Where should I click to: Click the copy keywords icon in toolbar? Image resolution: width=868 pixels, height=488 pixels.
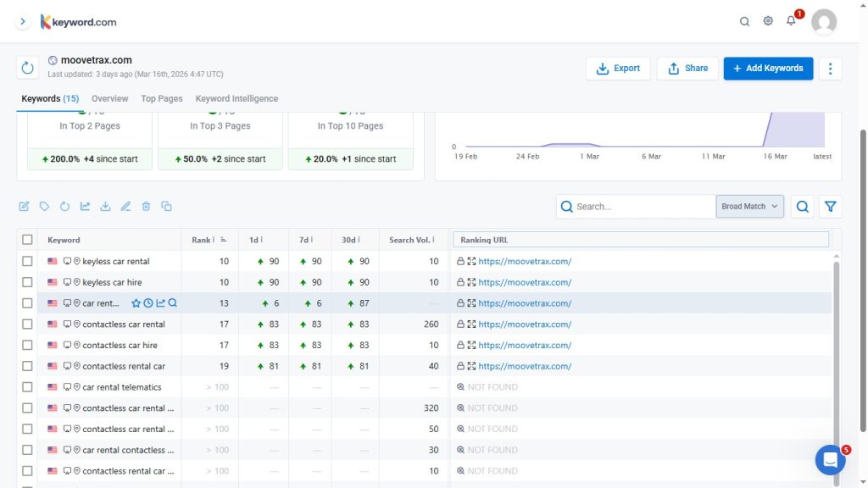(x=166, y=206)
